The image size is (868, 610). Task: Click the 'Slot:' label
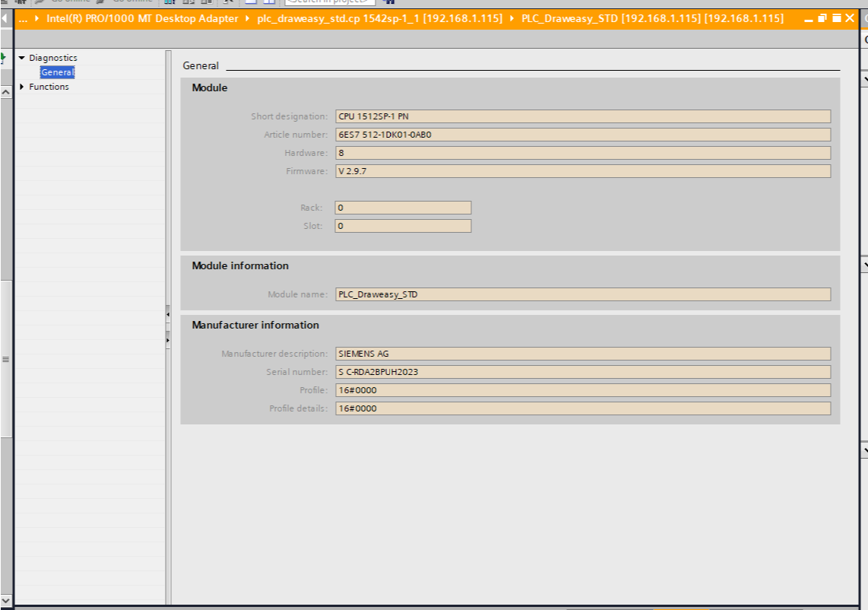(x=312, y=226)
